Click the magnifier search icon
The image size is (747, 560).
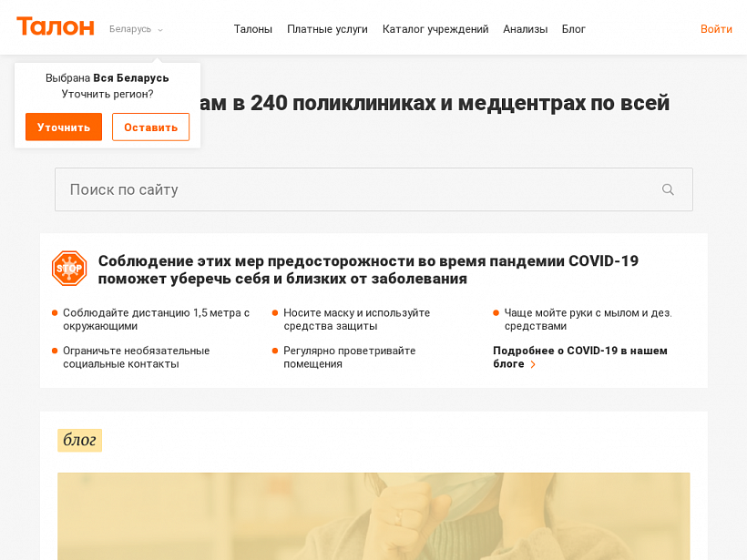(x=668, y=189)
